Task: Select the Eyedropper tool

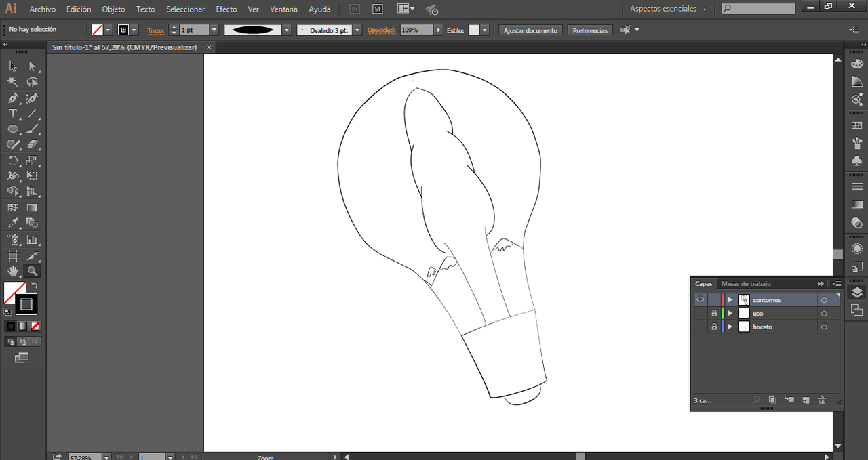Action: point(13,223)
